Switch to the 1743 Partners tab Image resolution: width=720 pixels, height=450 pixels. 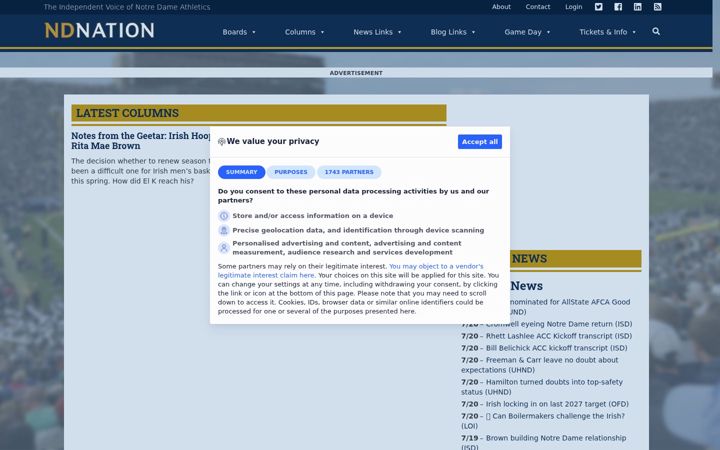(x=349, y=172)
